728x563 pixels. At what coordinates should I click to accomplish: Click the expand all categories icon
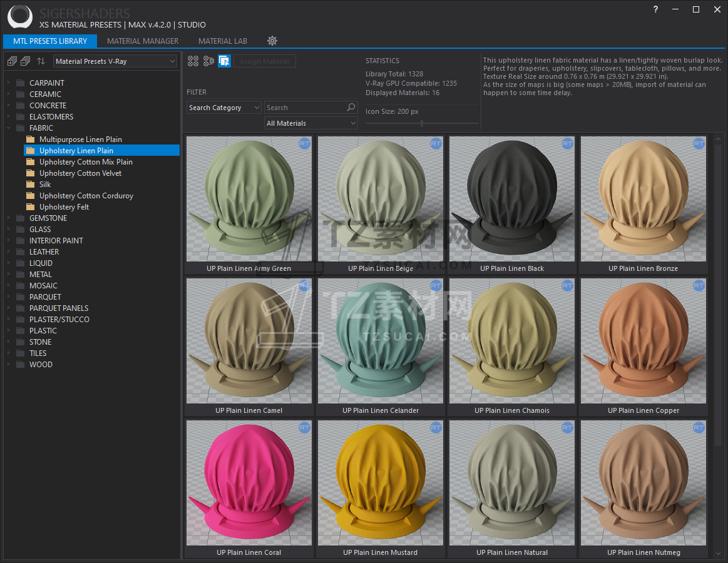[11, 61]
